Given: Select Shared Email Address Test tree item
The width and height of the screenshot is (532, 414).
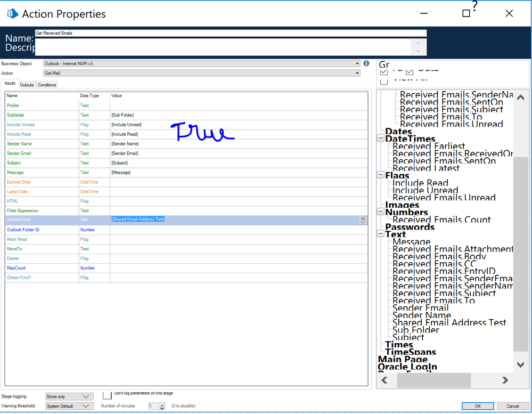Looking at the screenshot, I should 449,322.
